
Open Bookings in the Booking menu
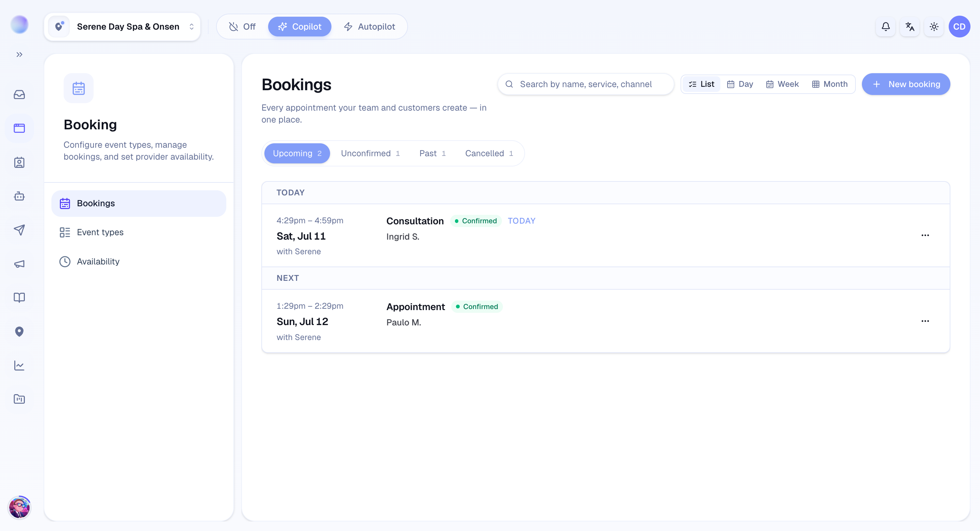click(139, 203)
